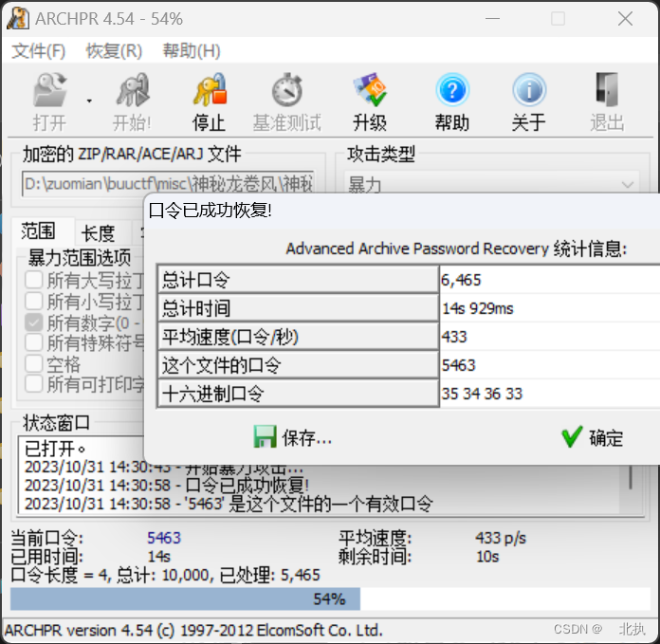Screen dimensions: 660x644
Task: Toggle 所有小写拉丁 checkbox
Action: click(34, 302)
